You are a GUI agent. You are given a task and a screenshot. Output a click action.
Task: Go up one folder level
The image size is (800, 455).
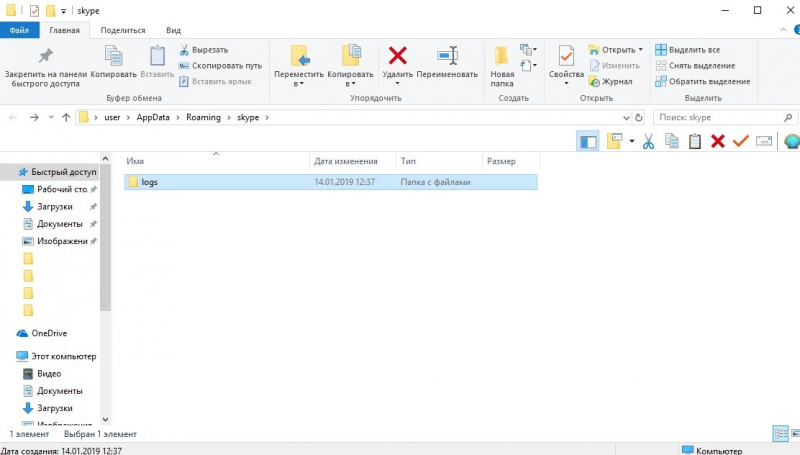point(66,117)
